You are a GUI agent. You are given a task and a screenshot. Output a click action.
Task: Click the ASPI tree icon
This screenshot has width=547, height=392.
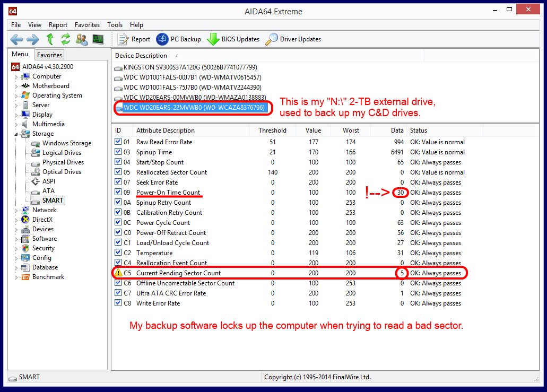(36, 181)
